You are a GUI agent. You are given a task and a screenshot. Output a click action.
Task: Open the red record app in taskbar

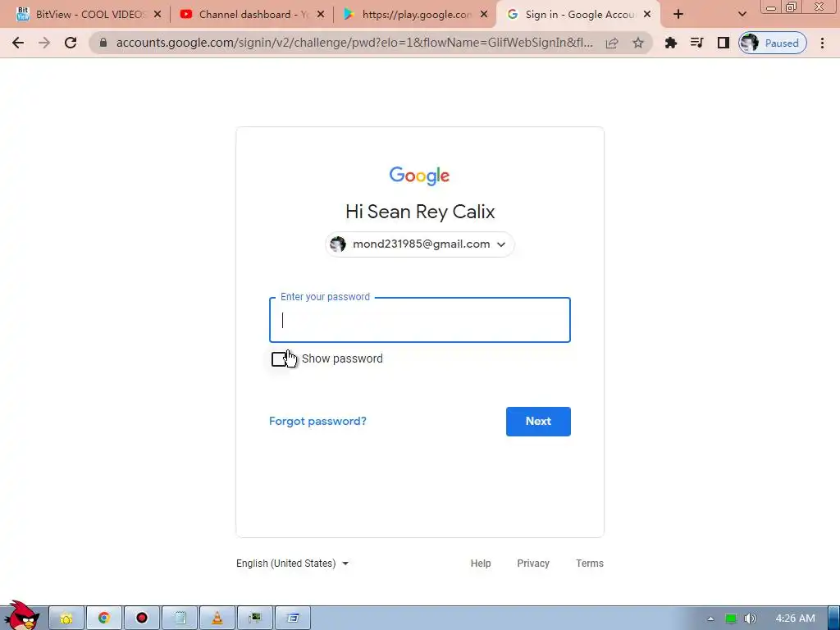tap(142, 619)
